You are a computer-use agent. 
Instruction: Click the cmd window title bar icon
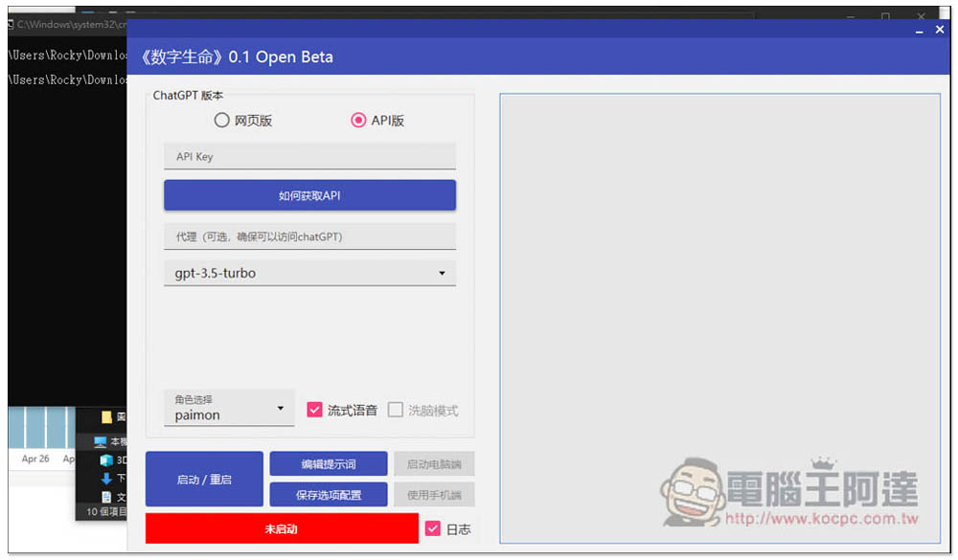click(x=10, y=25)
